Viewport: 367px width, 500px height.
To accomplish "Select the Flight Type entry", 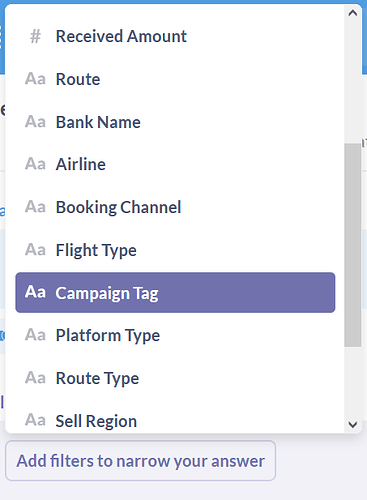I will point(175,250).
